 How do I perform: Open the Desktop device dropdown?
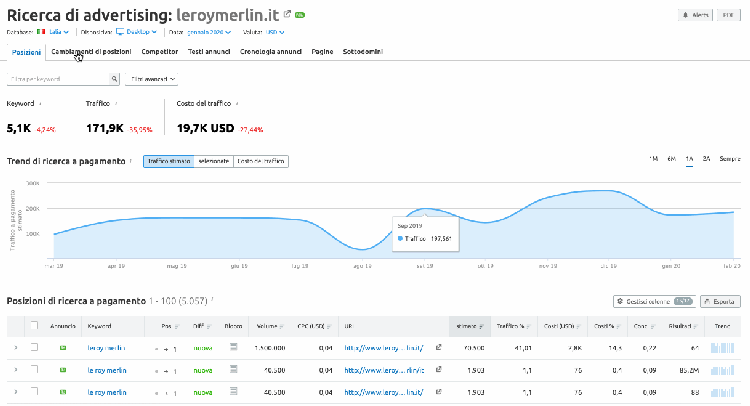(x=142, y=32)
